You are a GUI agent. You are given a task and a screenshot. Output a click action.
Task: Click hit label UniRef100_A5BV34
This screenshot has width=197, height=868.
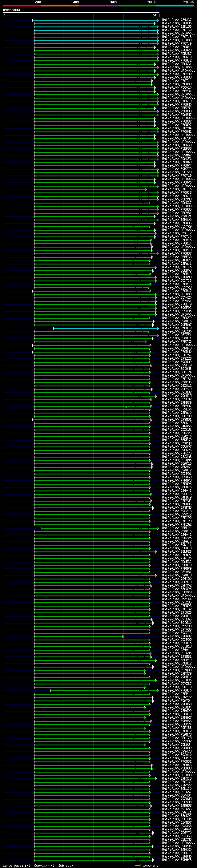(177, 91)
